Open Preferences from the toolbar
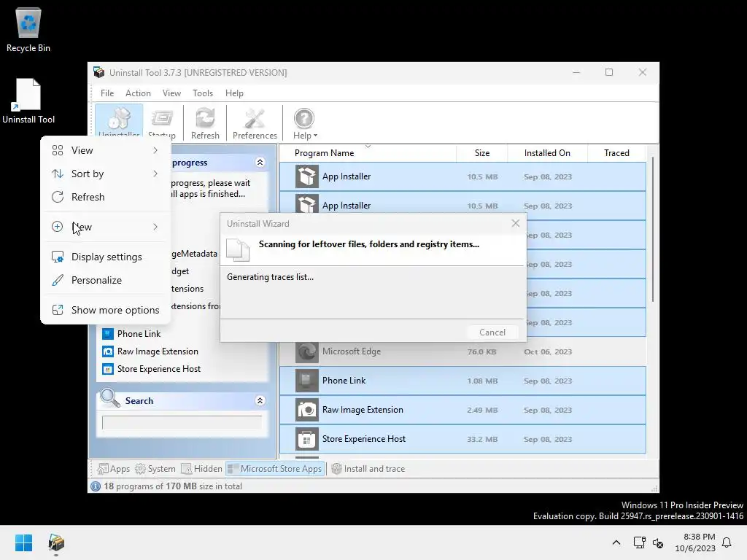The height and width of the screenshot is (560, 747). click(x=255, y=122)
